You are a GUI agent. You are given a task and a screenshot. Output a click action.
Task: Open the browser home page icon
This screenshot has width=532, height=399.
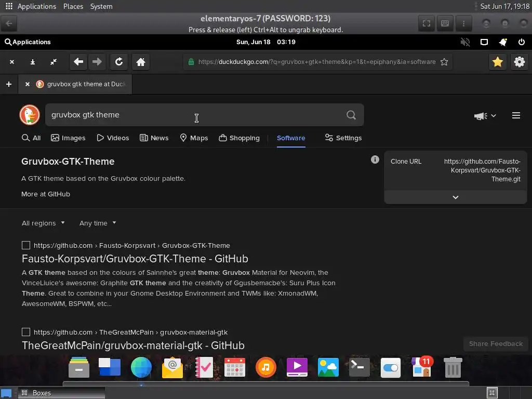[141, 62]
